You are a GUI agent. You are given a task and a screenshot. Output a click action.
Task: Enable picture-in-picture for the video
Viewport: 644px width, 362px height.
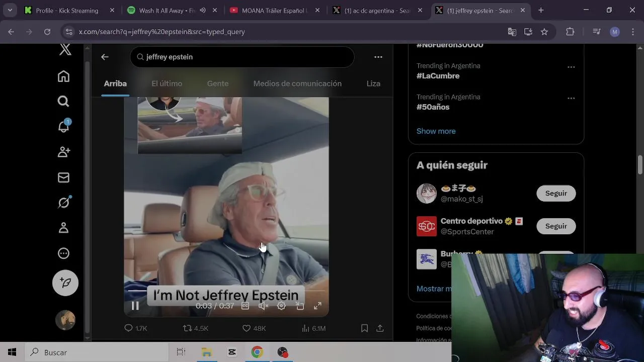pos(300,306)
